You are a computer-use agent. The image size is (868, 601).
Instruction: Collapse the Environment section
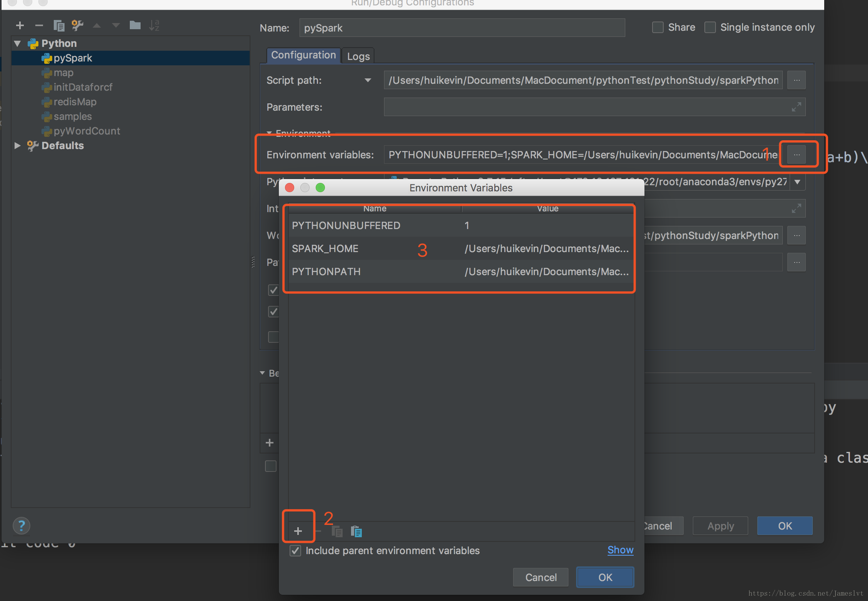[269, 133]
